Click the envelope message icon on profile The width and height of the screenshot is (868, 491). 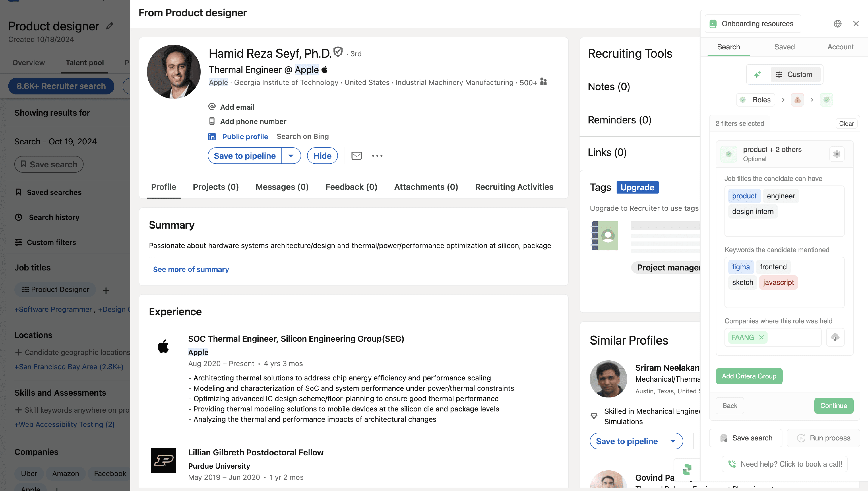coord(356,155)
